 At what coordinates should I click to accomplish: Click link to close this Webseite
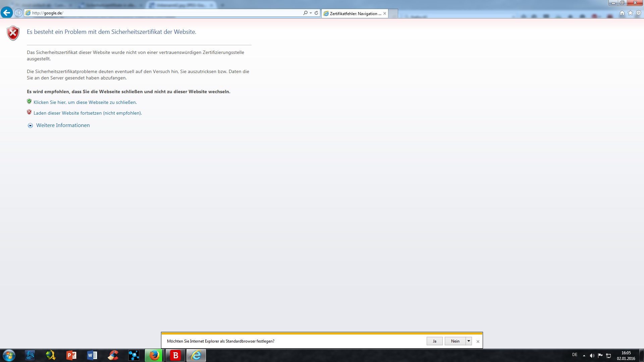pyautogui.click(x=85, y=102)
